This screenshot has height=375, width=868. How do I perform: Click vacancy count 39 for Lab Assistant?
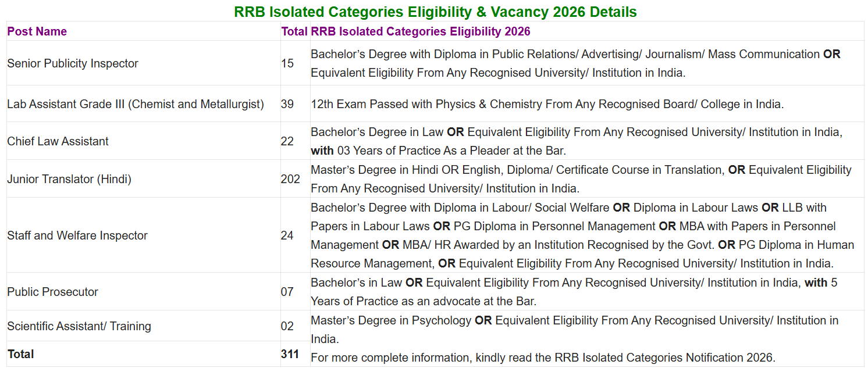287,104
